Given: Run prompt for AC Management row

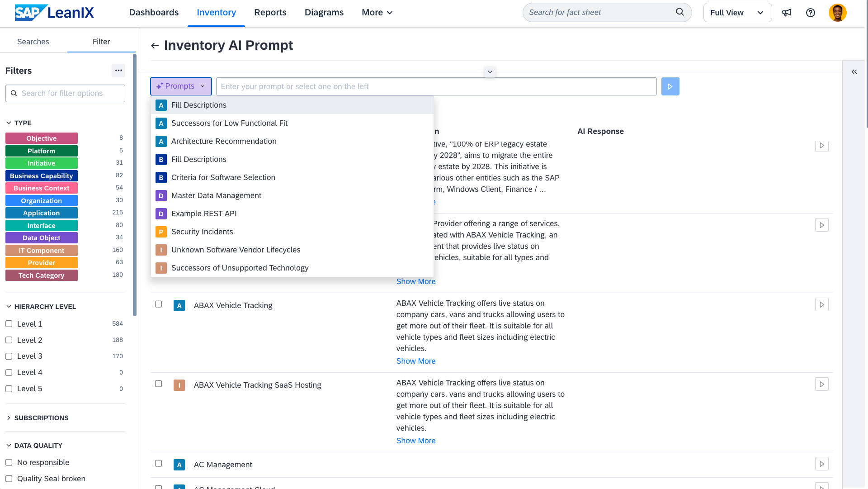Looking at the screenshot, I should (822, 464).
